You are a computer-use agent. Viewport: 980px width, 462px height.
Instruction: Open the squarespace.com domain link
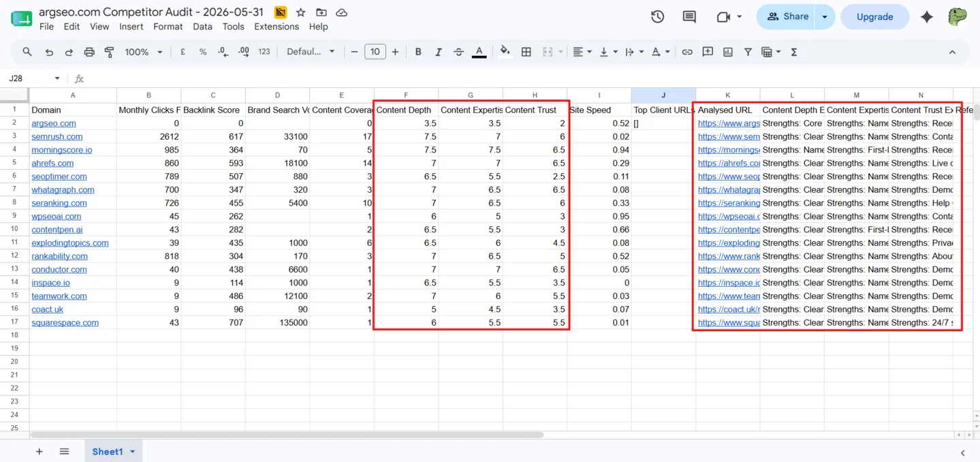coord(65,322)
